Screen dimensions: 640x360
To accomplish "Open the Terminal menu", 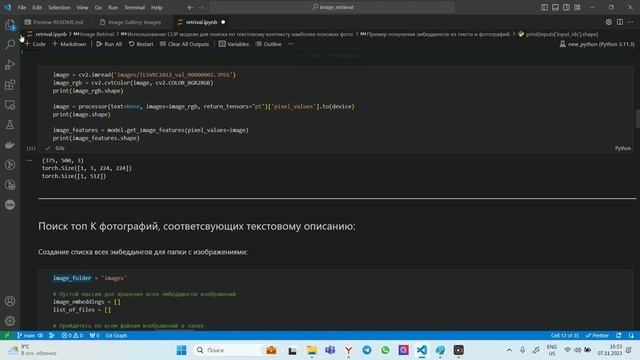I will click(135, 7).
